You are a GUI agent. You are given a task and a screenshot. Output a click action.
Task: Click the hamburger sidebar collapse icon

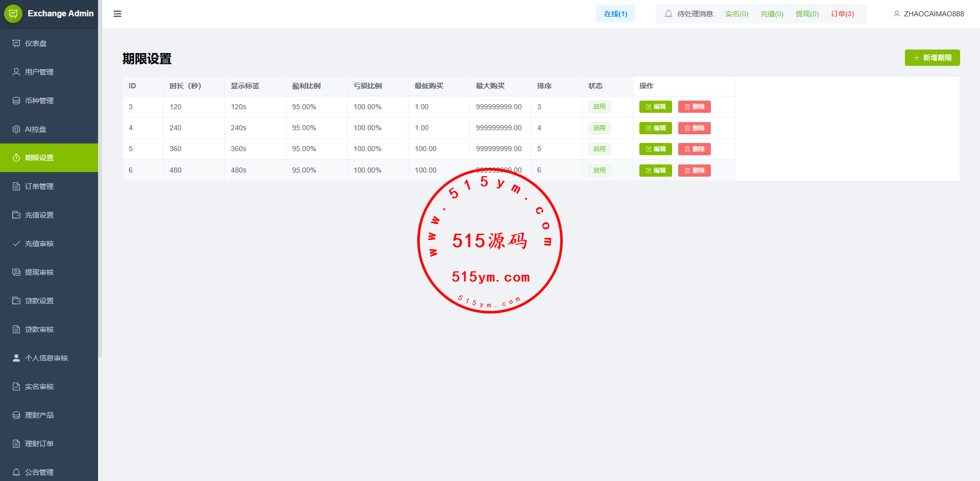coord(117,14)
